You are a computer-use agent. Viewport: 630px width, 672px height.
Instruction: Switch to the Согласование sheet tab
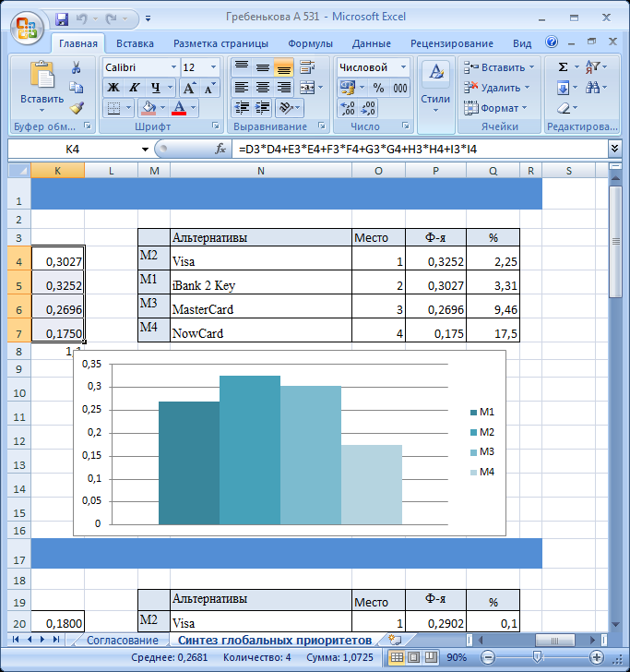tap(122, 641)
